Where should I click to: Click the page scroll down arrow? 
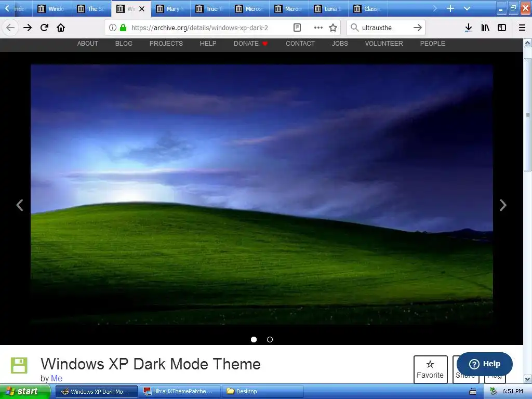[528, 379]
